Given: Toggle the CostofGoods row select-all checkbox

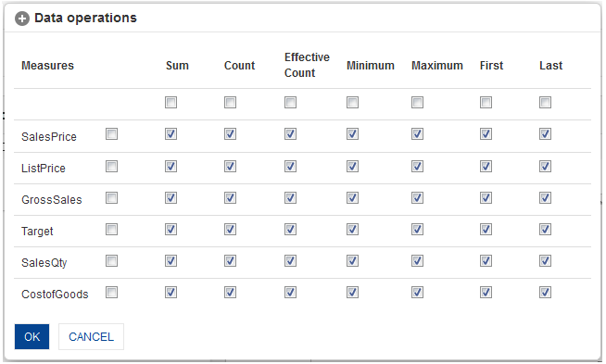Looking at the screenshot, I should coord(112,293).
